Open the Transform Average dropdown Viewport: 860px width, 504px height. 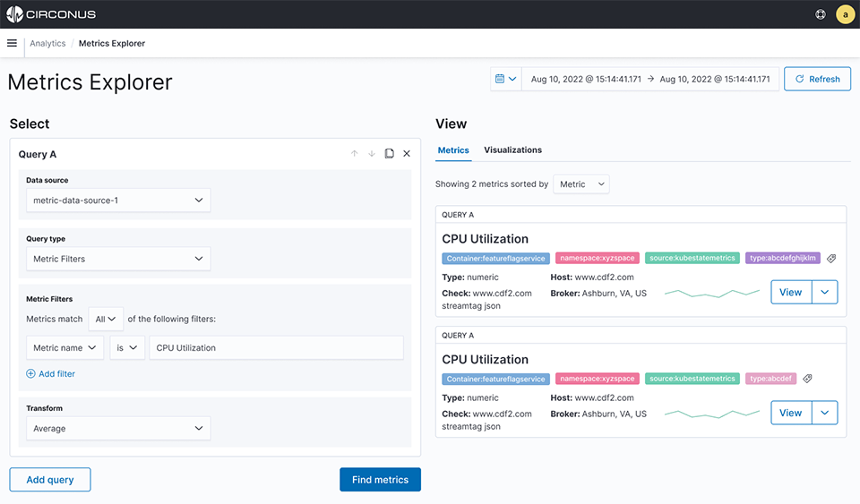118,429
